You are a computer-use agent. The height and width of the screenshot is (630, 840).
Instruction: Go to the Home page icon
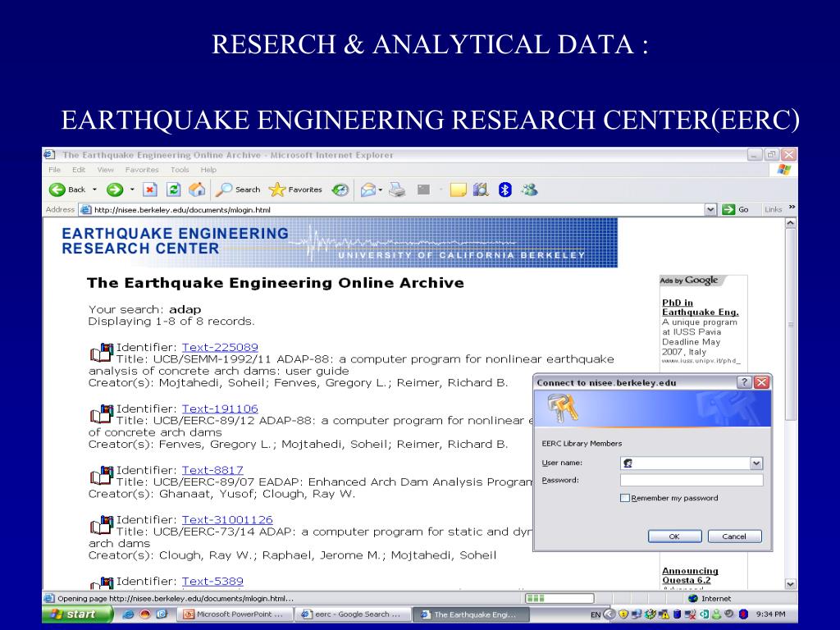197,189
